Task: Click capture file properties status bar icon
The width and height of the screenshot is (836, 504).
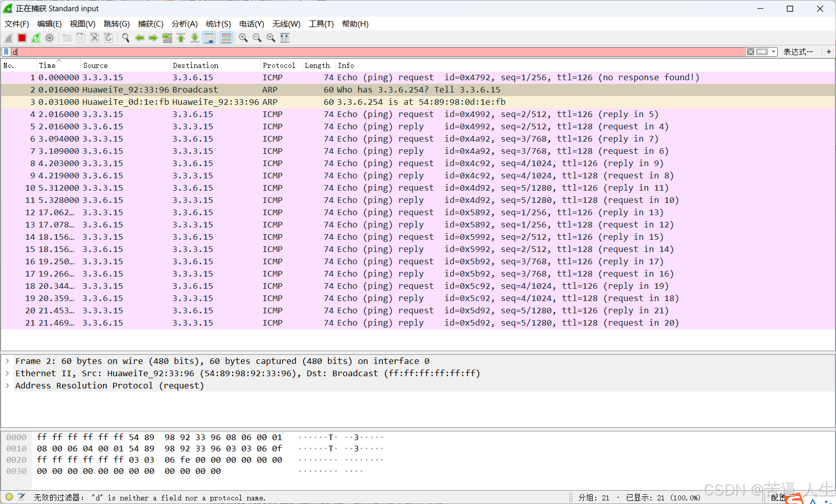Action: [x=21, y=497]
